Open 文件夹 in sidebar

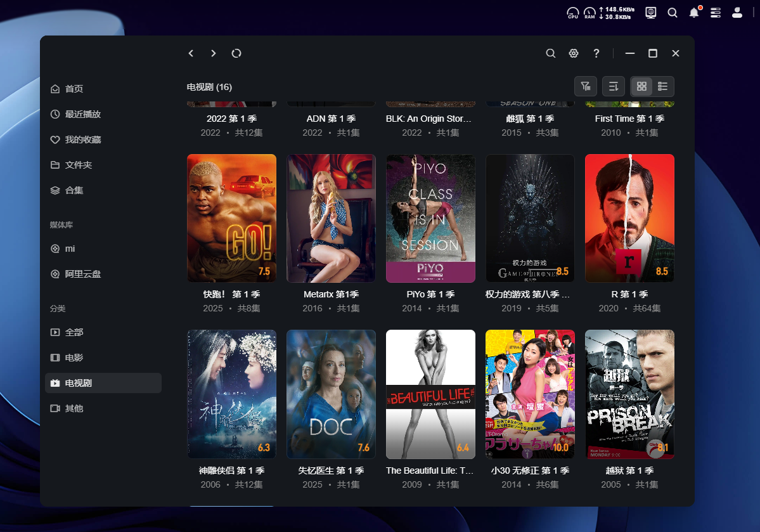[x=103, y=165]
